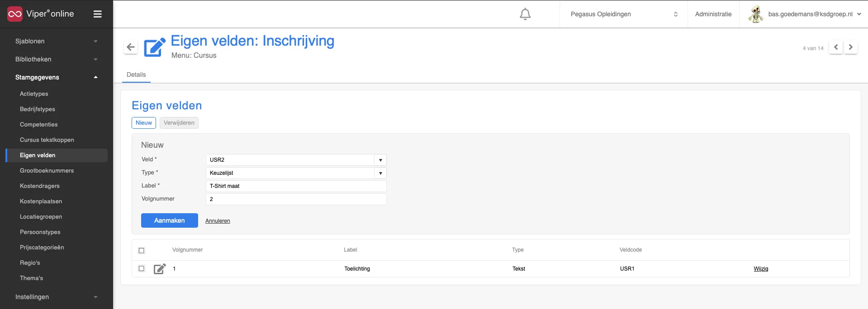Open Administratie in the top bar
This screenshot has width=868, height=309.
click(713, 14)
